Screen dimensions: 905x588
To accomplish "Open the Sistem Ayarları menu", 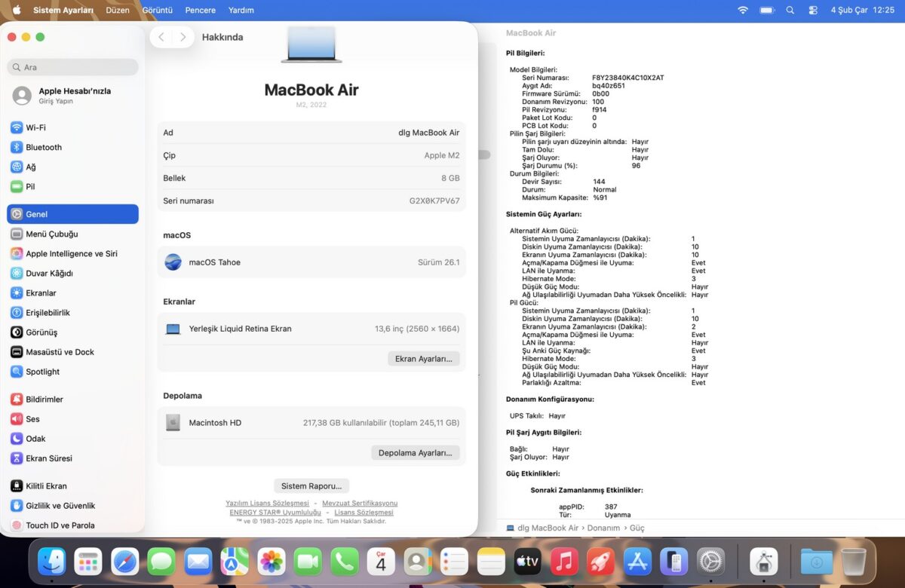I will (x=63, y=11).
